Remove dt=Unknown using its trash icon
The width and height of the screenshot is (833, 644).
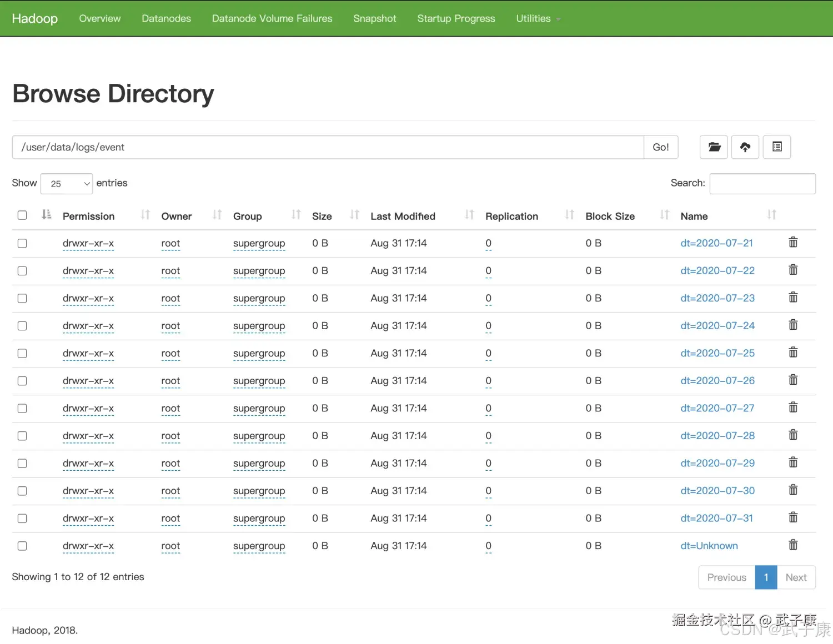click(x=793, y=545)
